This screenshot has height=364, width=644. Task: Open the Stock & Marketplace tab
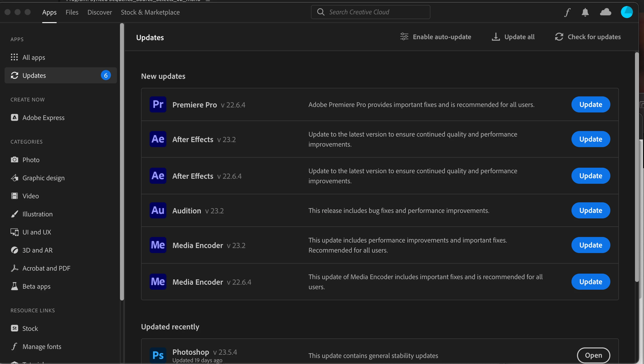pyautogui.click(x=150, y=12)
